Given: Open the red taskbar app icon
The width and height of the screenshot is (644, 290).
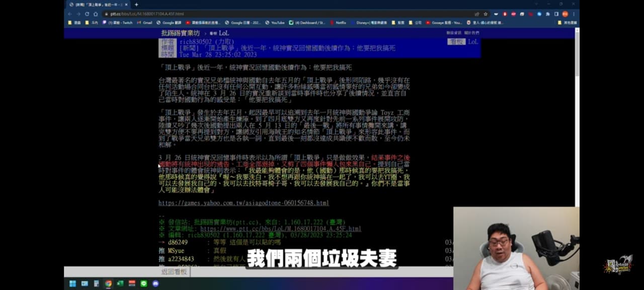Looking at the screenshot, I should point(132,283).
